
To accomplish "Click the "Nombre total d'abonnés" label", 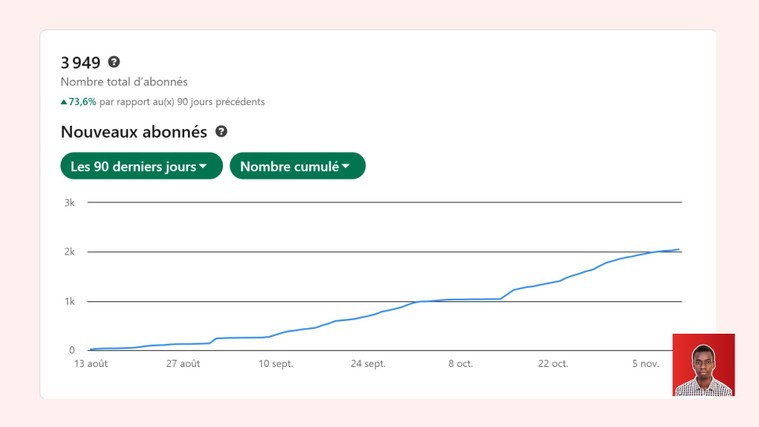I will (x=124, y=82).
